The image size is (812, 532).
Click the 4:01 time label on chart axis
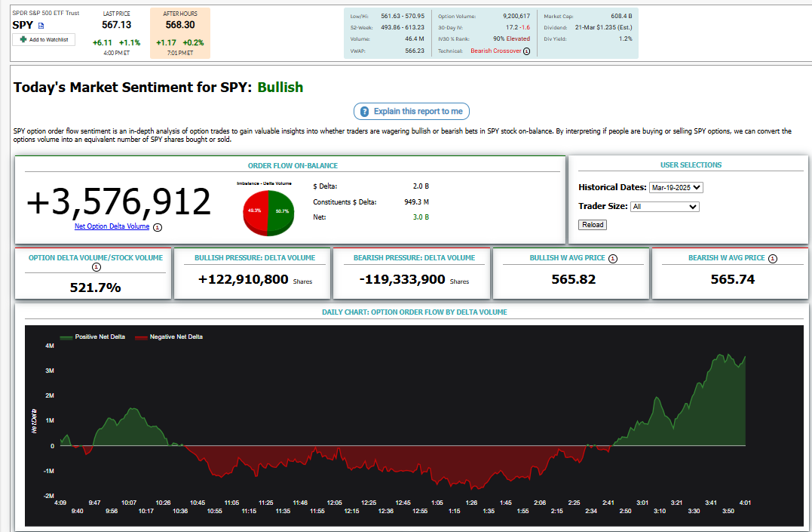745,503
